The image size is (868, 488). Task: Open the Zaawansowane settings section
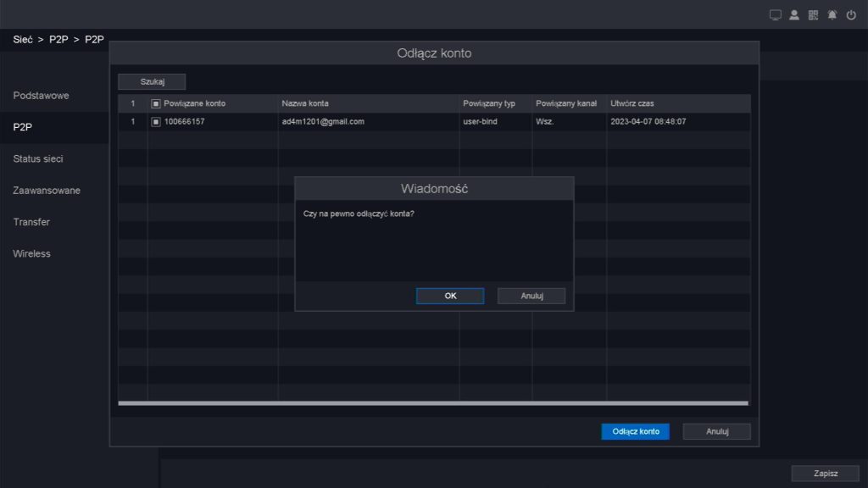[x=47, y=191]
